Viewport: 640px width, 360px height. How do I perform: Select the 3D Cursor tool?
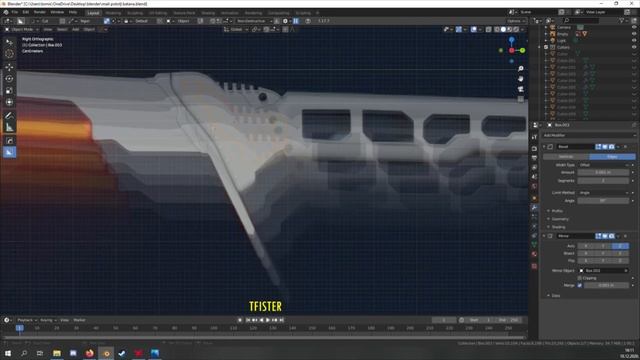click(x=9, y=54)
